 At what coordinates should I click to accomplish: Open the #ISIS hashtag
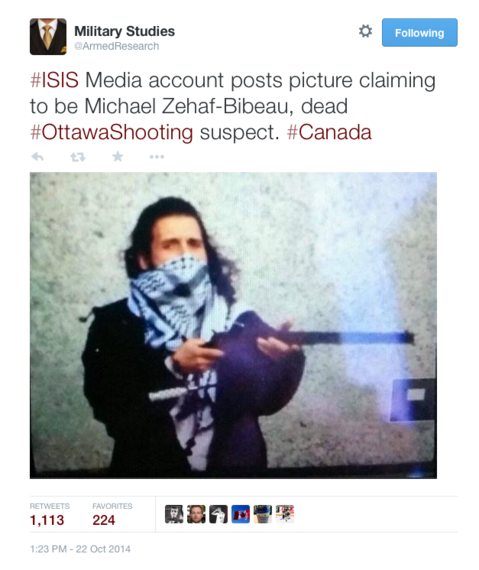click(x=55, y=80)
